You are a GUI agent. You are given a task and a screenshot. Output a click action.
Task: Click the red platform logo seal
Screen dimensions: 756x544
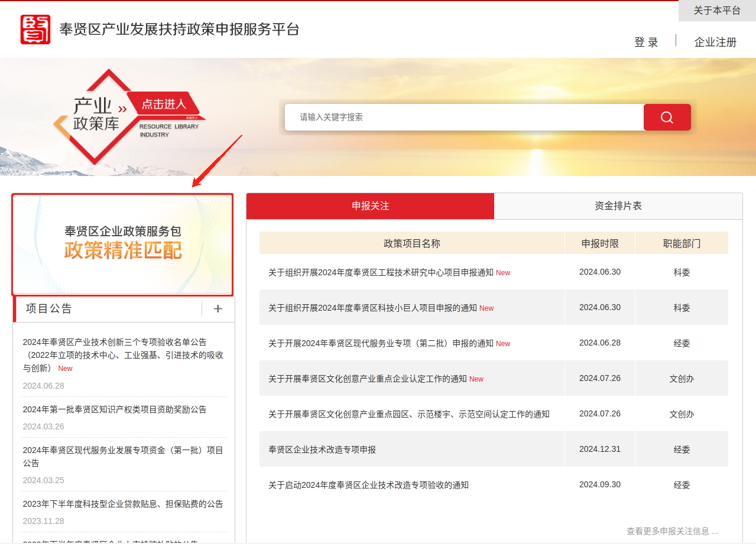[x=35, y=30]
